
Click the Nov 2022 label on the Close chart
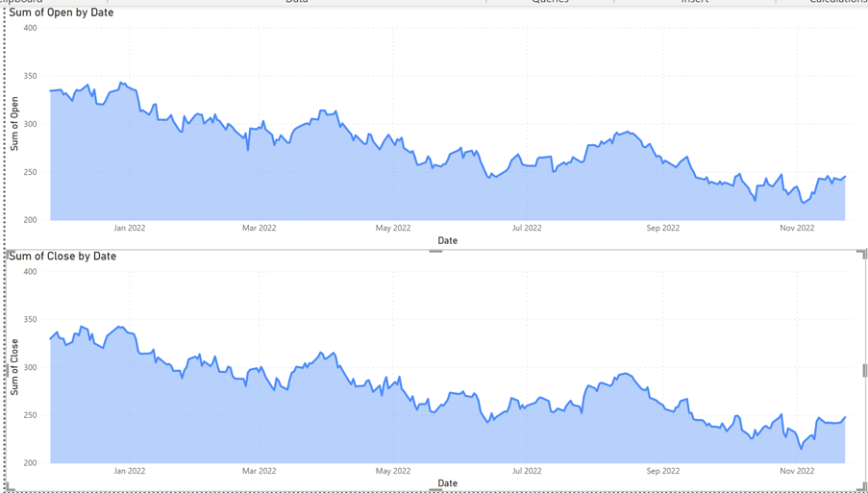(797, 471)
